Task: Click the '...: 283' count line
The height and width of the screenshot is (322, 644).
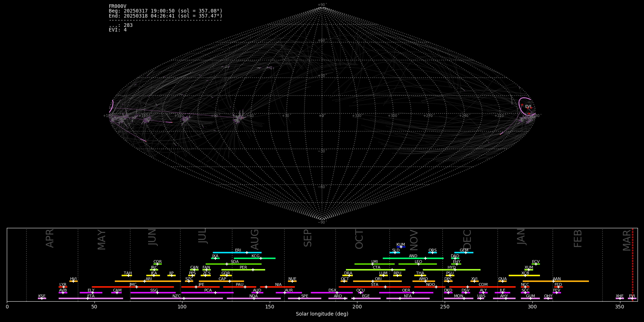Action: click(x=121, y=25)
